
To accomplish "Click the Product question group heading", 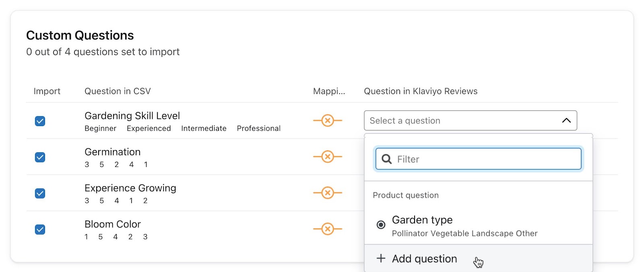I will pos(405,195).
